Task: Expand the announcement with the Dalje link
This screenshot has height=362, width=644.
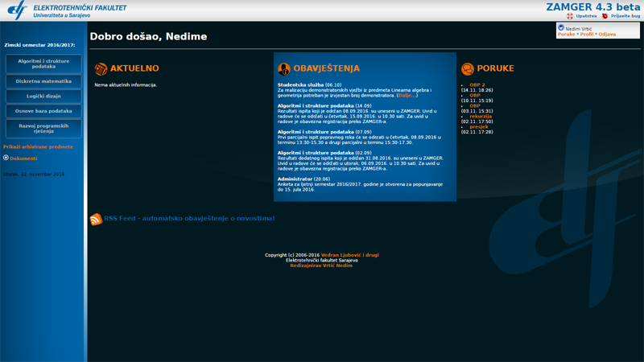Action: (x=407, y=95)
